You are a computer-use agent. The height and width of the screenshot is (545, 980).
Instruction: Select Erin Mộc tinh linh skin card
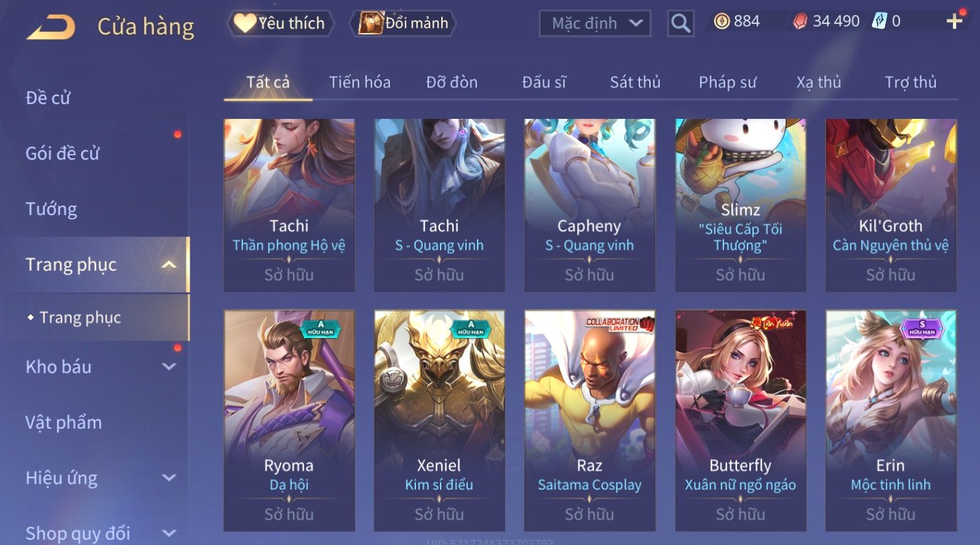tap(890, 420)
